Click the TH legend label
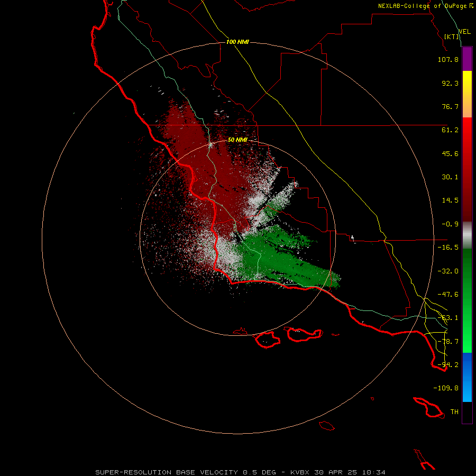 (x=454, y=412)
